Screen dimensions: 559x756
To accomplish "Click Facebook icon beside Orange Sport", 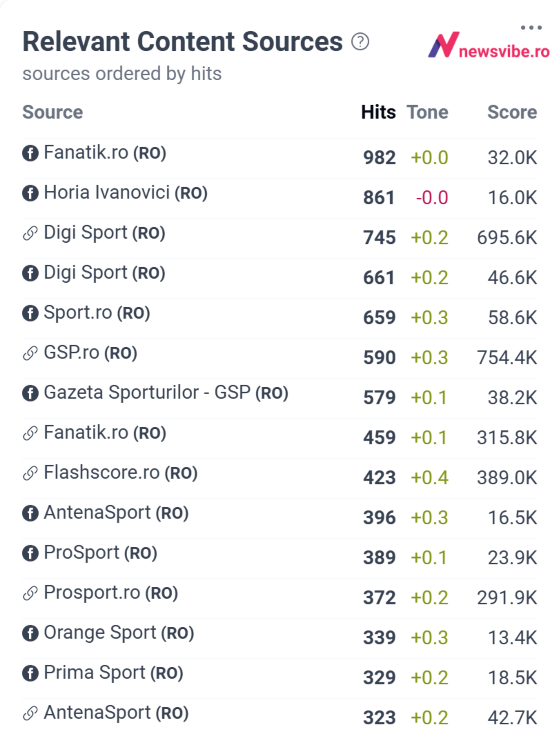I will click(x=30, y=633).
